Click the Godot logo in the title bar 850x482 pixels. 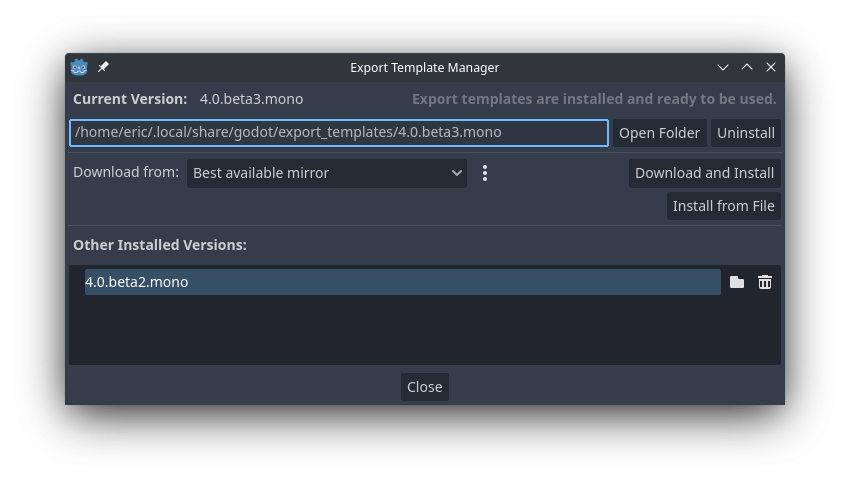pyautogui.click(x=79, y=67)
